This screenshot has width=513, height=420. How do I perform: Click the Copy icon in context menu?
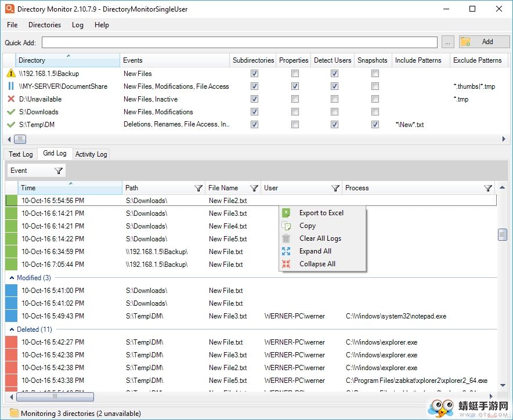pos(286,226)
